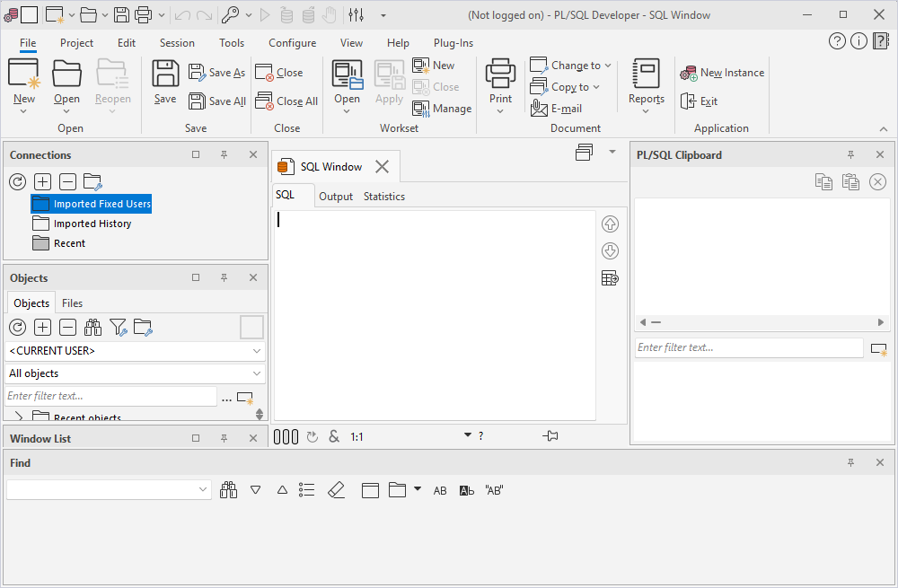The width and height of the screenshot is (898, 588).
Task: Open the Manage worksets option
Action: pyautogui.click(x=442, y=109)
